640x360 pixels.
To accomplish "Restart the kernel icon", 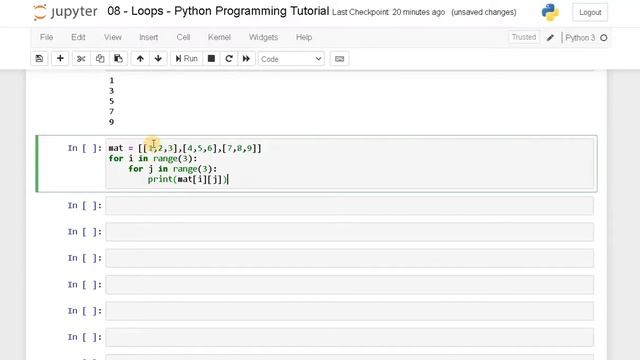I will tap(229, 59).
